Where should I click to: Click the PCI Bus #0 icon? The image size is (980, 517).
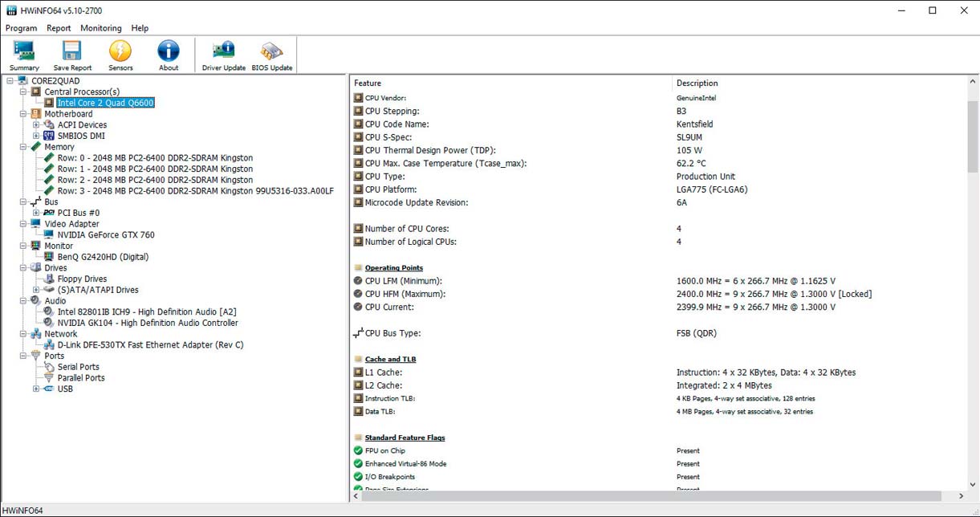(x=49, y=213)
